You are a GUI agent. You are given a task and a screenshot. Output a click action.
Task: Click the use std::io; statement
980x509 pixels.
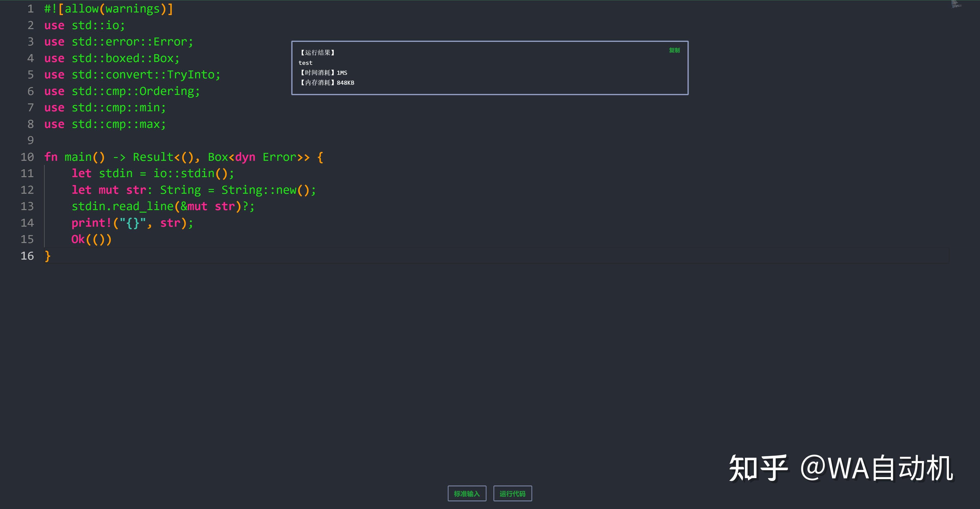coord(84,25)
